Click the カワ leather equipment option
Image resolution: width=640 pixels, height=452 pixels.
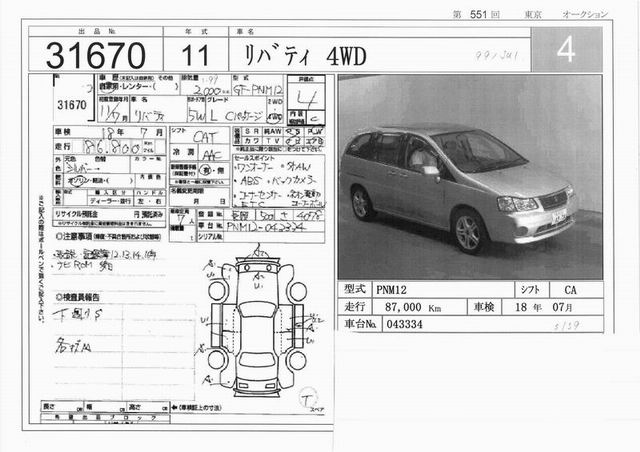click(252, 141)
